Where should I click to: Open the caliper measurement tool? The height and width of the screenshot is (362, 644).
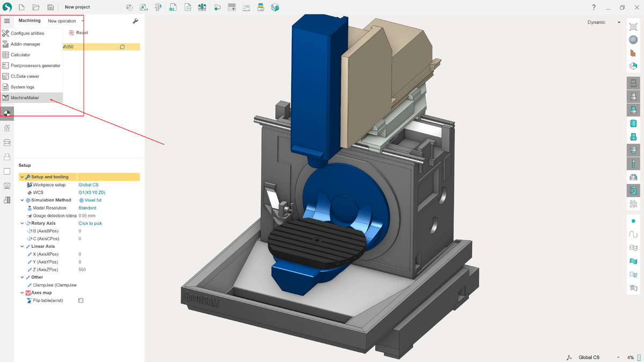[158, 8]
